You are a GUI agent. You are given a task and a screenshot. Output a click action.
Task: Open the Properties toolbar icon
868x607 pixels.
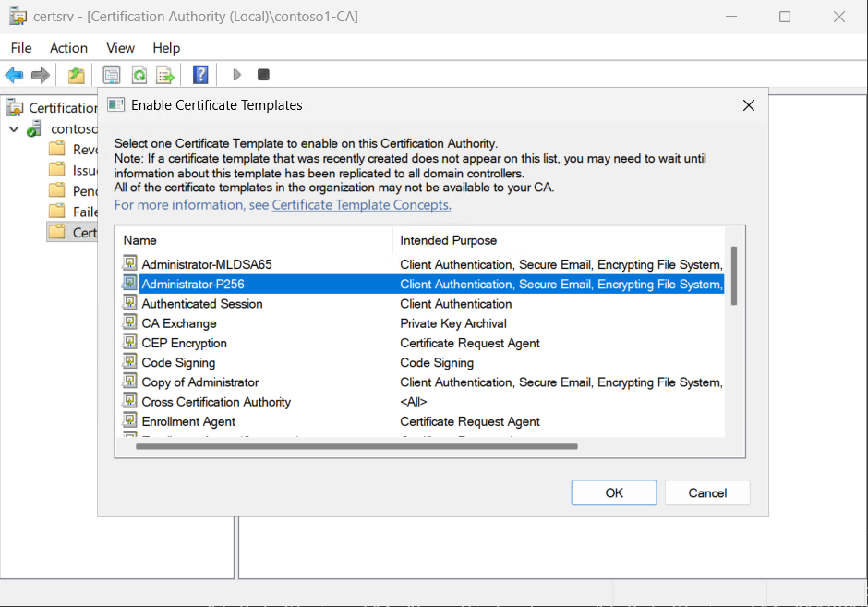click(111, 75)
